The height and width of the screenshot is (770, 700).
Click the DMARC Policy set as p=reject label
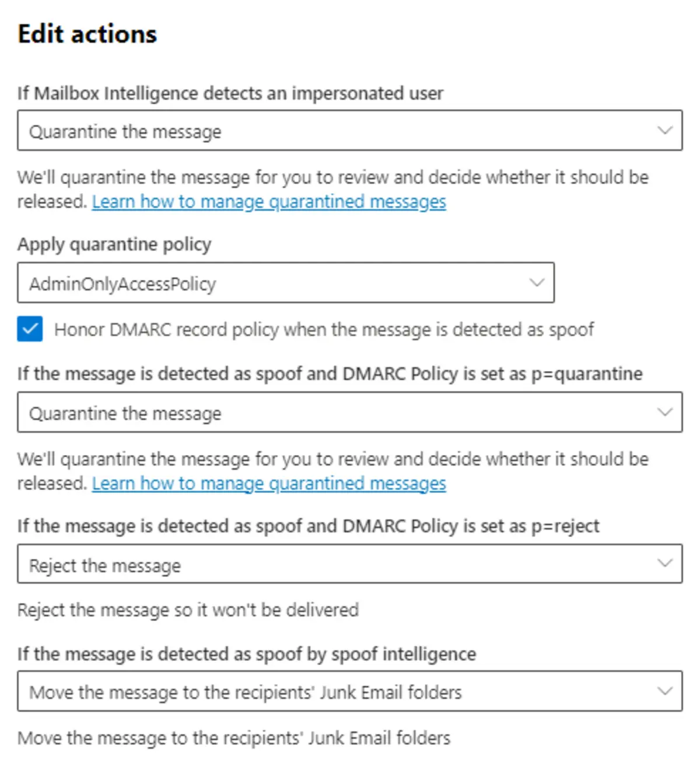308,526
